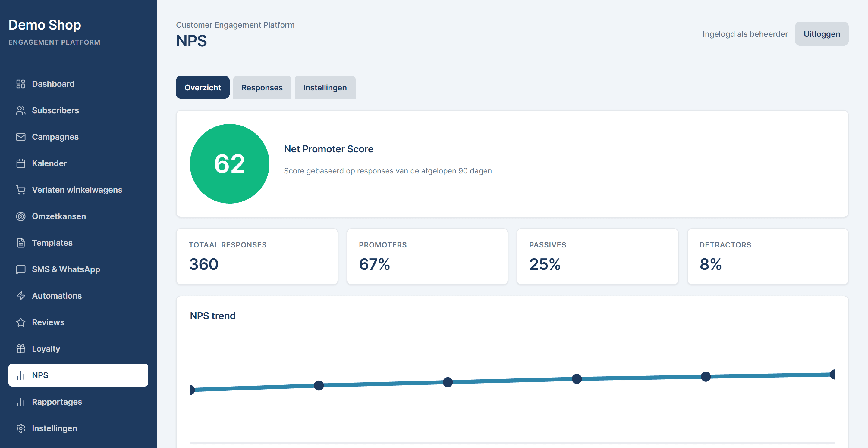Click the Loyalty gift icon
868x448 pixels.
[x=20, y=349]
